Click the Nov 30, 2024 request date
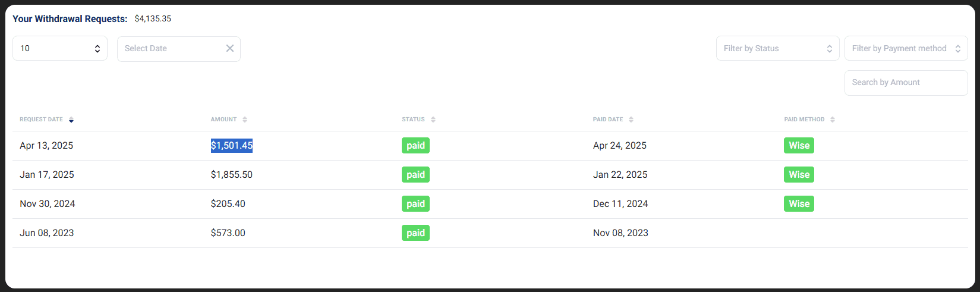Screen dimensions: 980x292 (x=48, y=204)
